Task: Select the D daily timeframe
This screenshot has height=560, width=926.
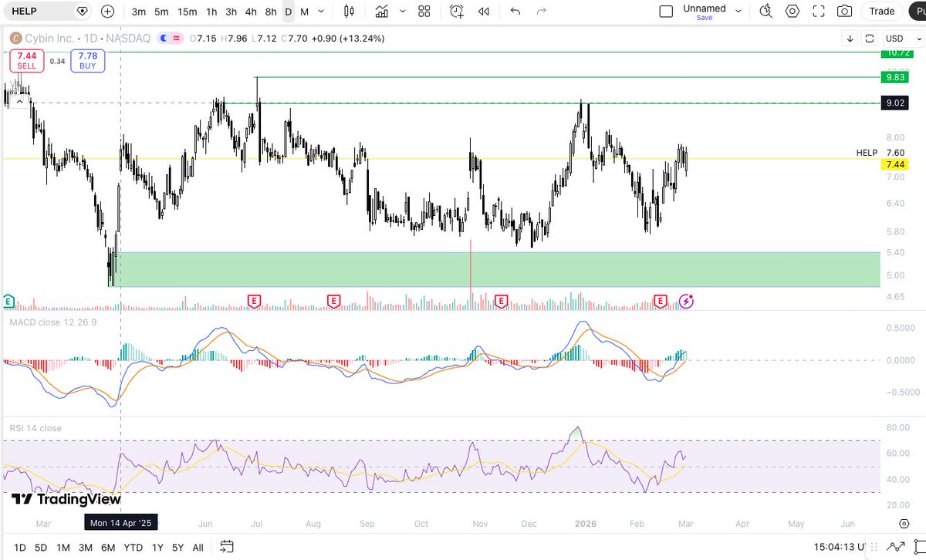Action: (288, 12)
